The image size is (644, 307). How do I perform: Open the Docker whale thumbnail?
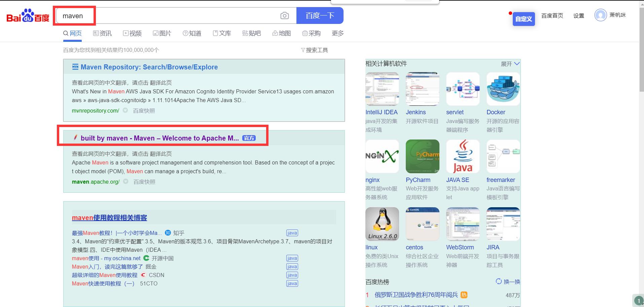pyautogui.click(x=503, y=89)
